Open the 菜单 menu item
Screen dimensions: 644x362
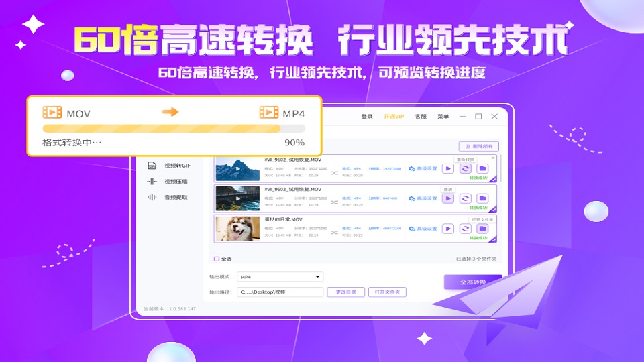(443, 117)
